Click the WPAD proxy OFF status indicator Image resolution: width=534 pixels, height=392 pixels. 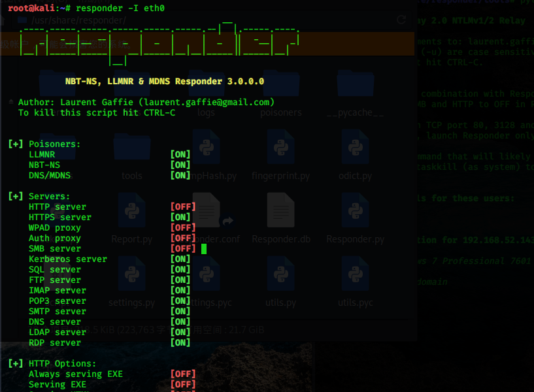tap(183, 227)
